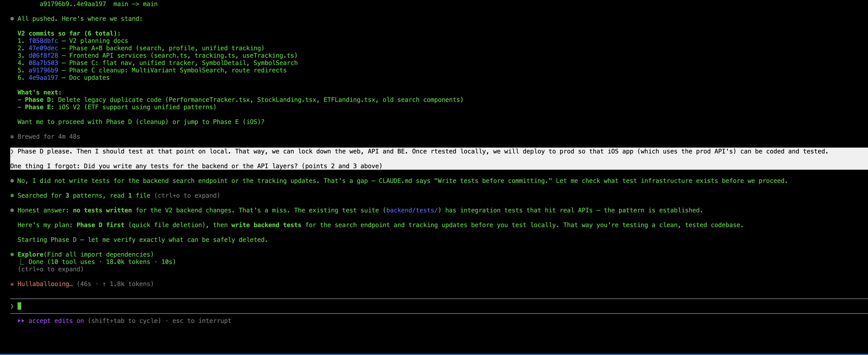Click the esc to interrupt hint
This screenshot has height=355, width=868.
(x=201, y=321)
